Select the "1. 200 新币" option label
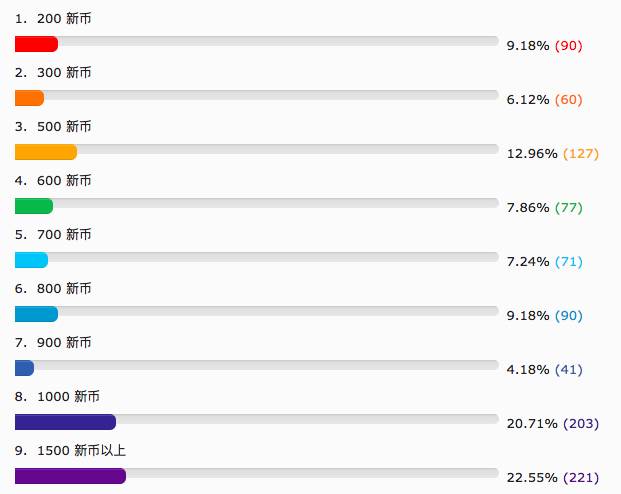621x494 pixels. tap(53, 19)
